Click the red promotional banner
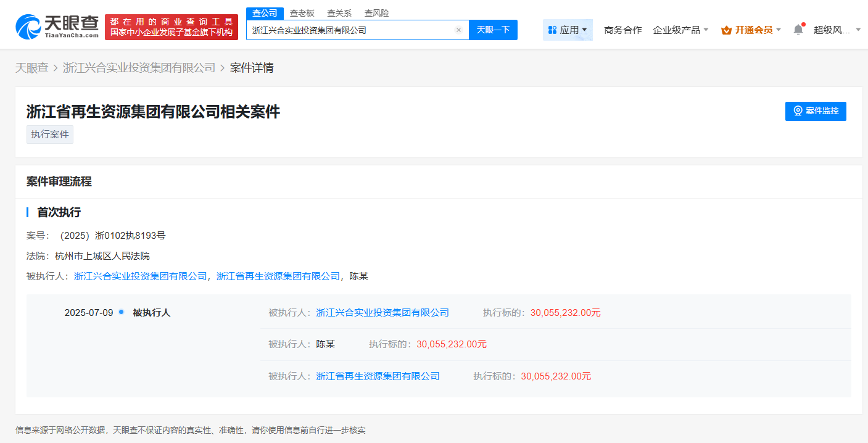The height and width of the screenshot is (443, 868). coord(171,27)
